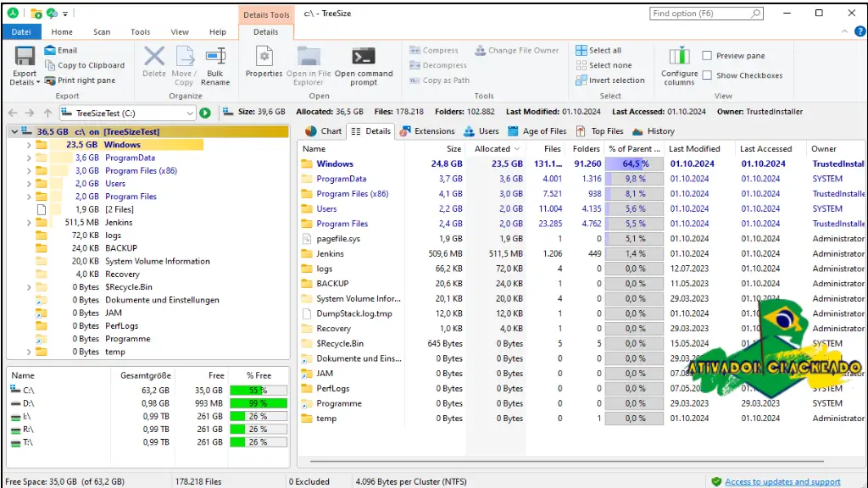Open the Datei menu tab
Screen dimensions: 868x488
click(21, 31)
